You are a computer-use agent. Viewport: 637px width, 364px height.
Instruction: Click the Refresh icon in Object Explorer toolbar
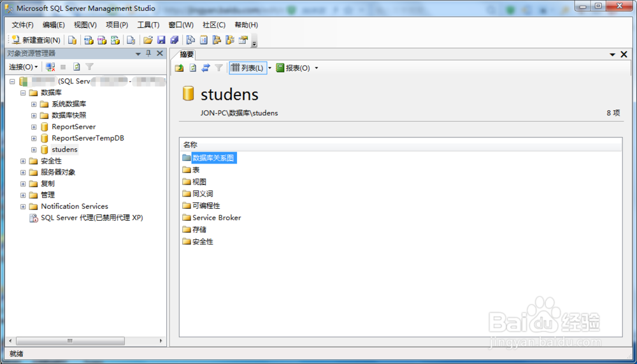pyautogui.click(x=76, y=67)
